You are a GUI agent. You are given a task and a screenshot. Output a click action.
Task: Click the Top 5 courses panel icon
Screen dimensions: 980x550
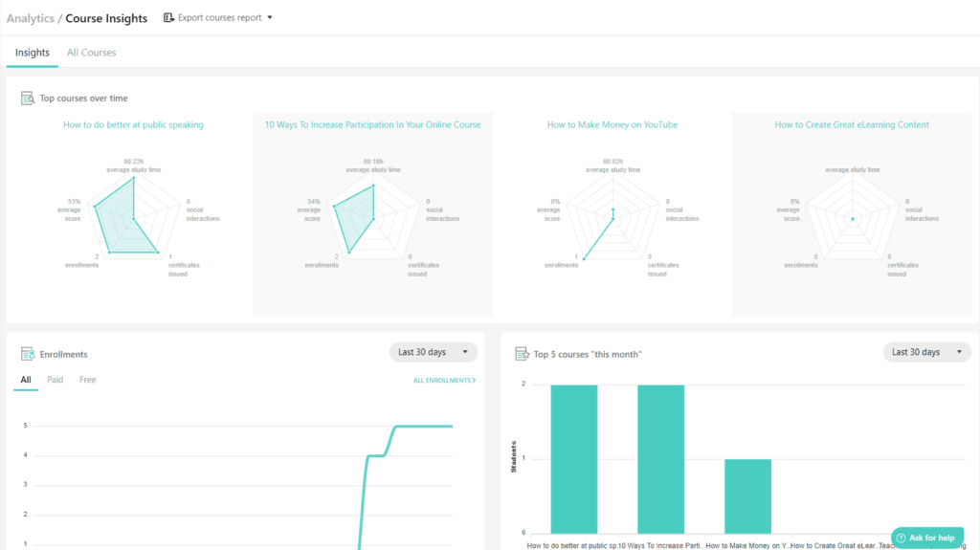click(x=522, y=354)
